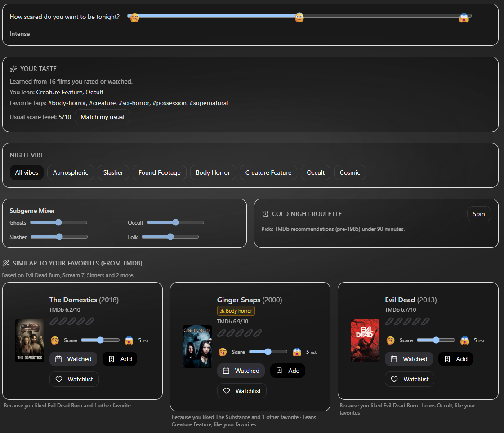The height and width of the screenshot is (433, 504).
Task: Rate The Domestics using the first rating mark
Action: point(54,321)
